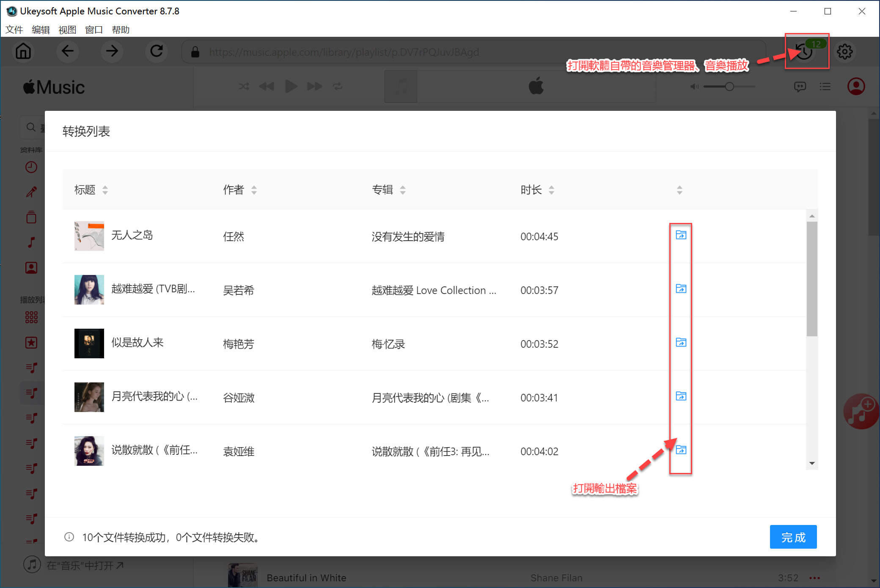Click the volume slider knob
The width and height of the screenshot is (880, 588).
click(729, 87)
